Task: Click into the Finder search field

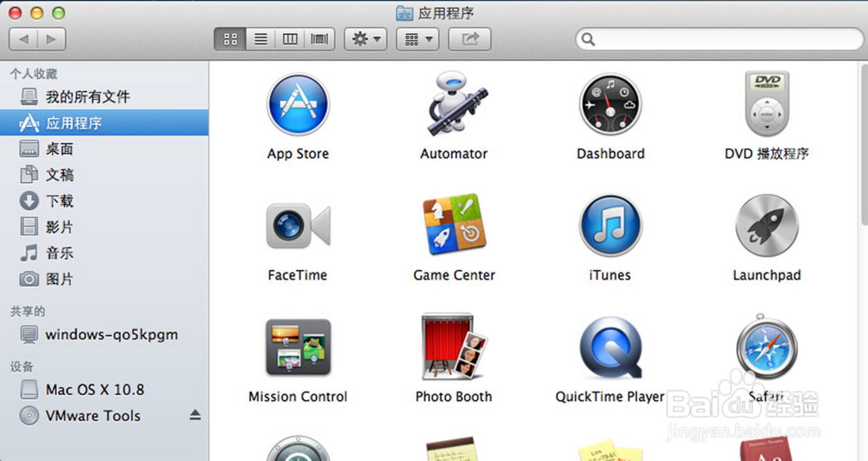Action: click(719, 39)
